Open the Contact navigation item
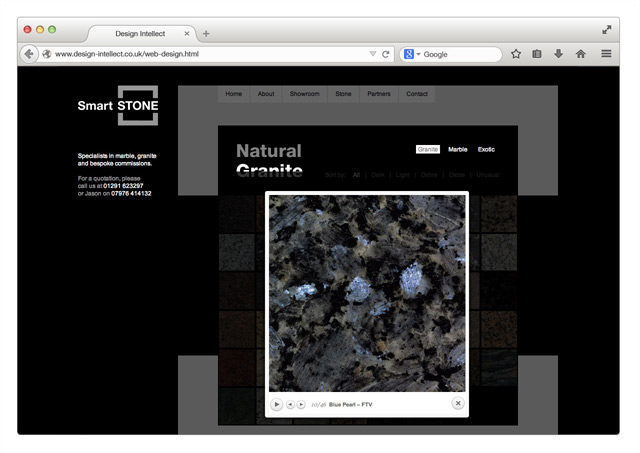The image size is (640, 453). (417, 94)
